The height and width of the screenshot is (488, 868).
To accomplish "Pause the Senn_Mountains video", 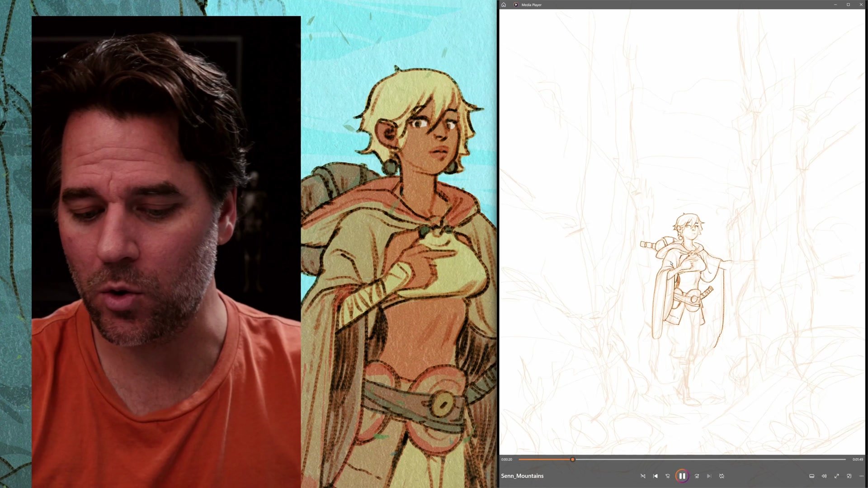I will coord(682,476).
